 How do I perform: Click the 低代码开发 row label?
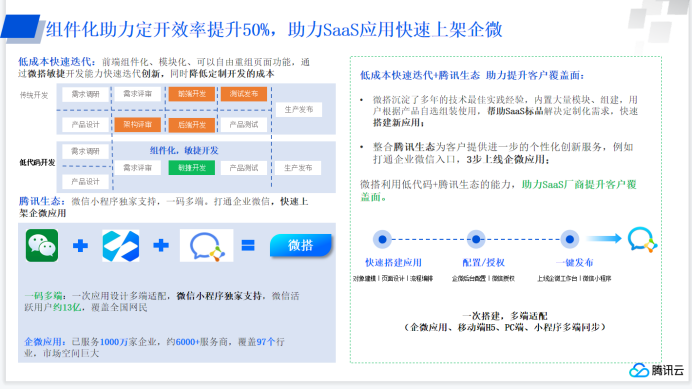[x=37, y=162]
